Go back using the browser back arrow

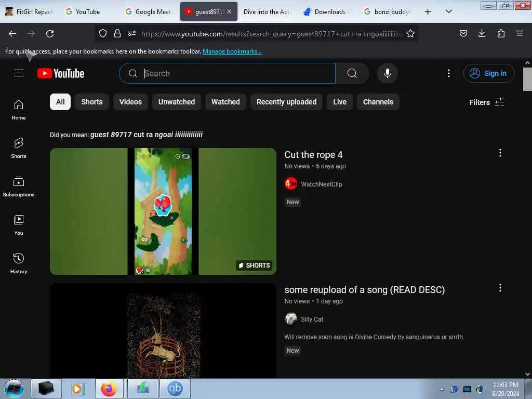tap(12, 34)
